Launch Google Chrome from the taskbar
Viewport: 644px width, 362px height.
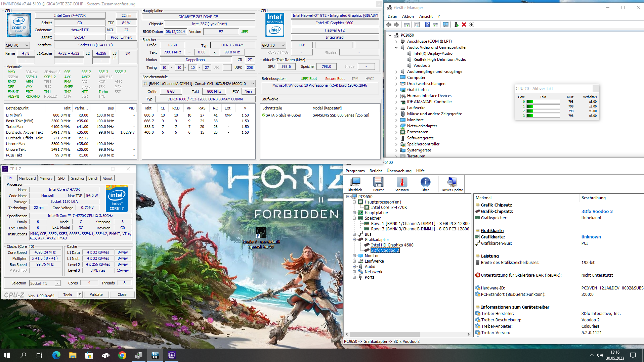[122, 355]
